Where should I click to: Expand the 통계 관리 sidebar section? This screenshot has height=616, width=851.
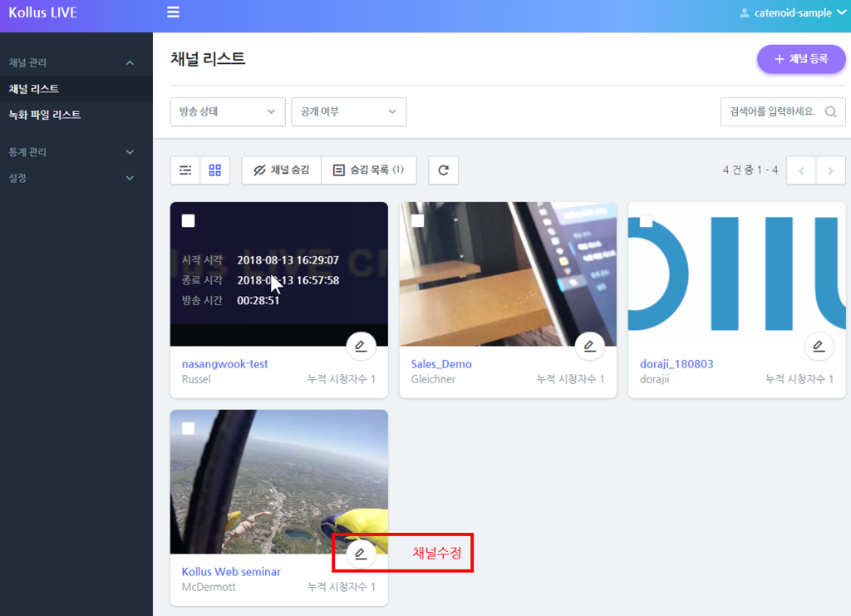tap(71, 152)
